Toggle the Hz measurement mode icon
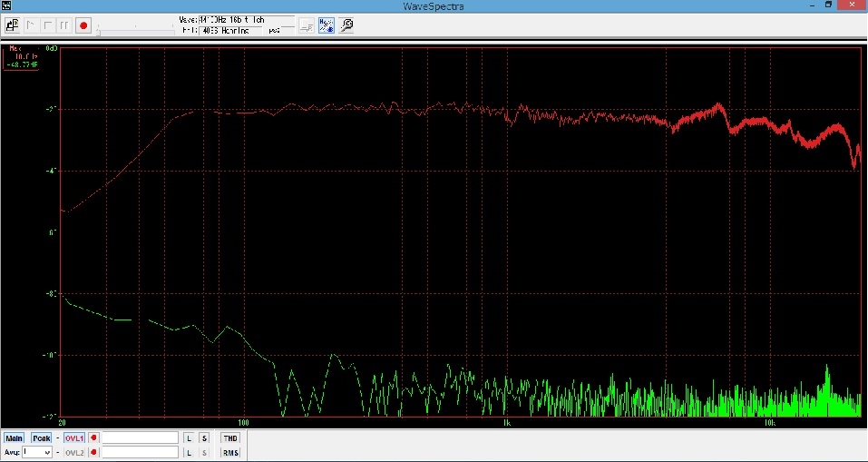This screenshot has height=462, width=868. pos(327,25)
